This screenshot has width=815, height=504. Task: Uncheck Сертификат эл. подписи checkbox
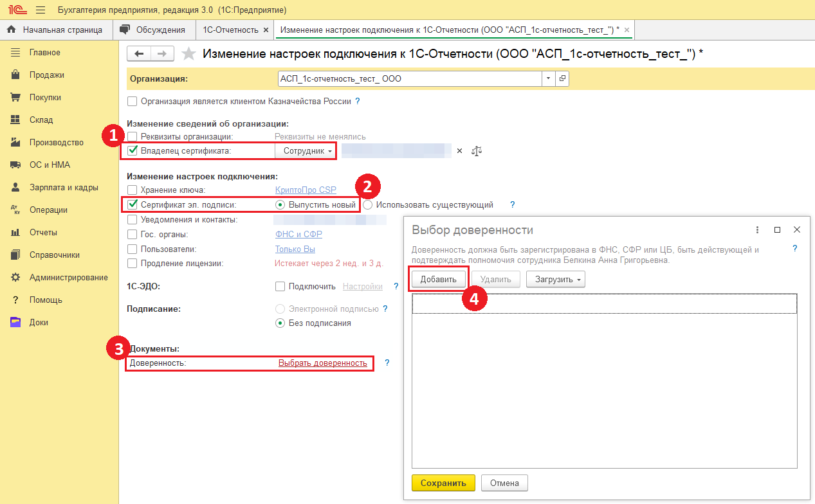point(133,204)
